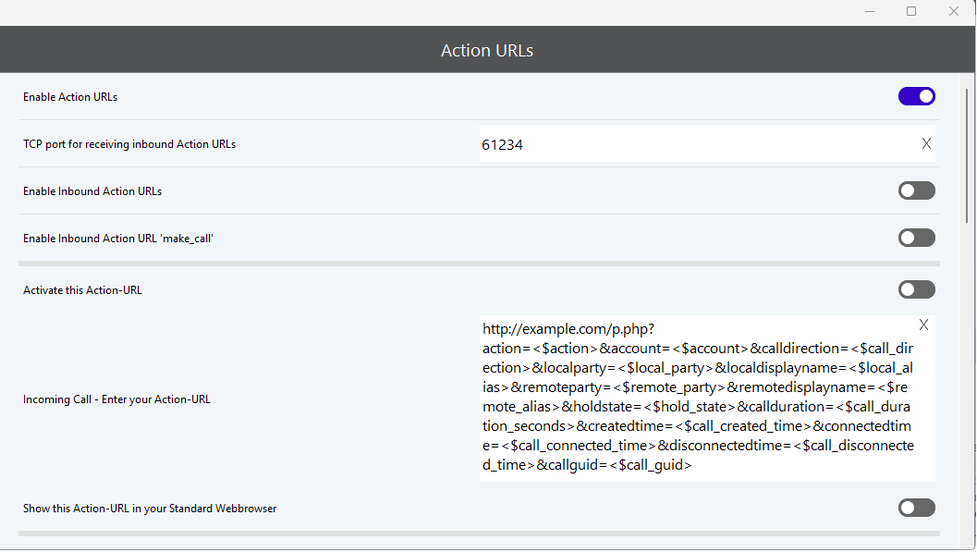Image resolution: width=977 pixels, height=552 pixels.
Task: Clear the Incoming Call Action-URL text with X
Action: pyautogui.click(x=923, y=325)
